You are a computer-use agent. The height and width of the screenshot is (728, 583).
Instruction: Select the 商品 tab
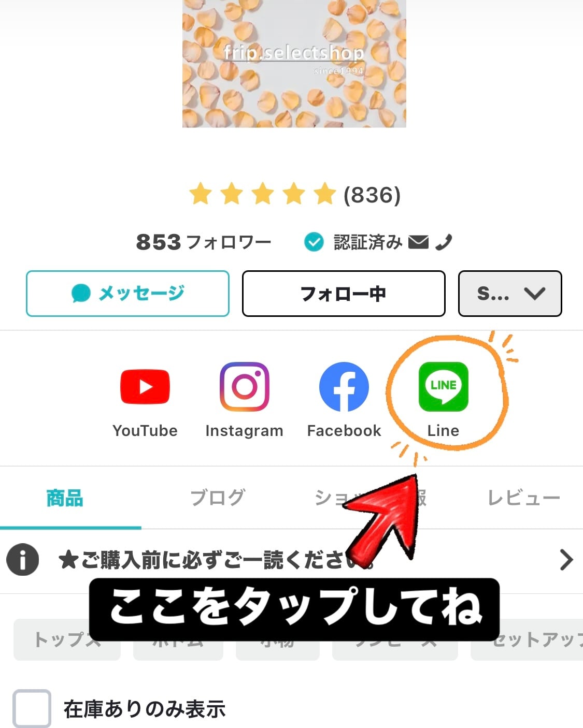click(65, 498)
